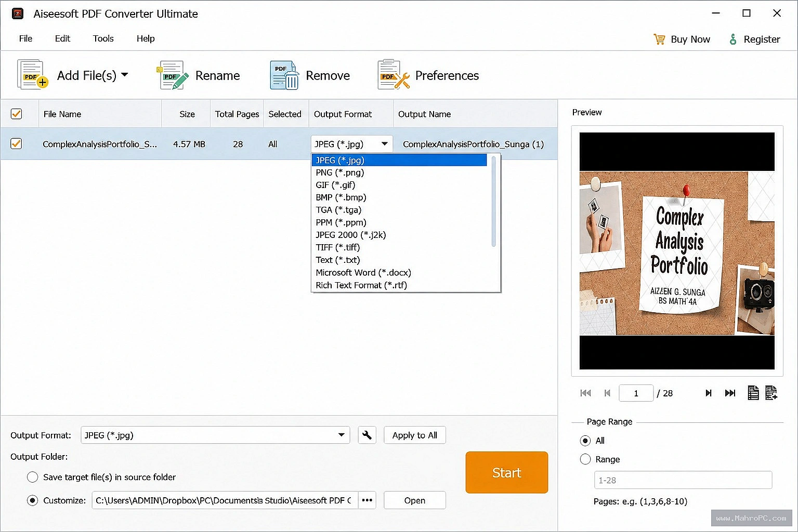Viewport: 798px width, 532px height.
Task: Click the Rename toolbar button
Action: tap(198, 75)
